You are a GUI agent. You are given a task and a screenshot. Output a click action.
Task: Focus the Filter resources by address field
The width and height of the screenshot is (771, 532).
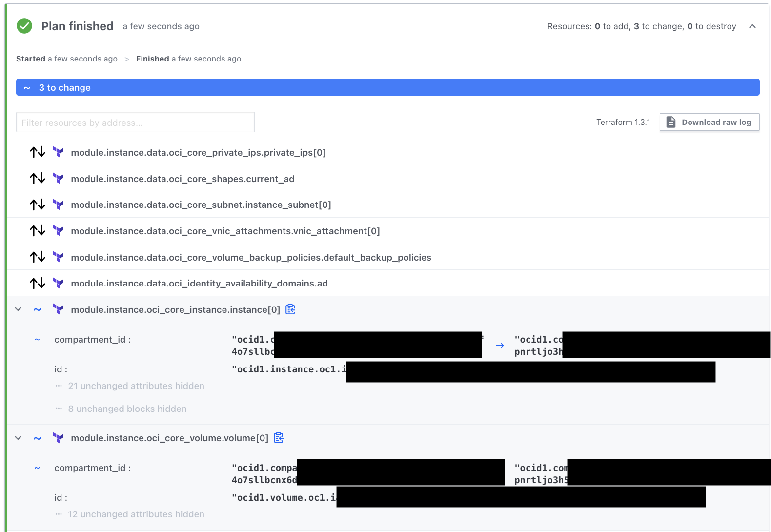coord(135,123)
